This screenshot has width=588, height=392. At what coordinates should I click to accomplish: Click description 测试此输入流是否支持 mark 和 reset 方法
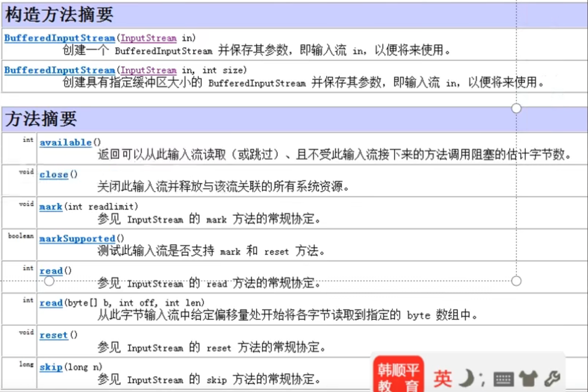click(x=211, y=251)
